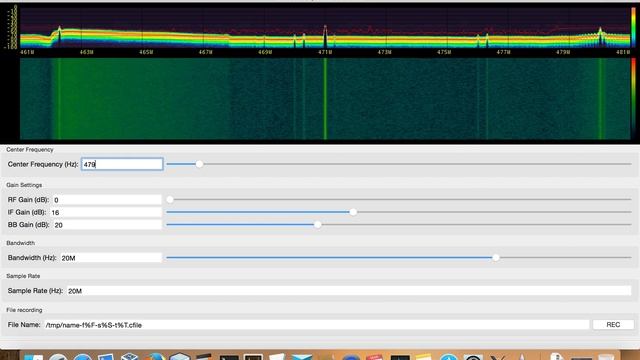Click the 'RF Gain (dB):' label
640x360 pixels.
tap(28, 200)
